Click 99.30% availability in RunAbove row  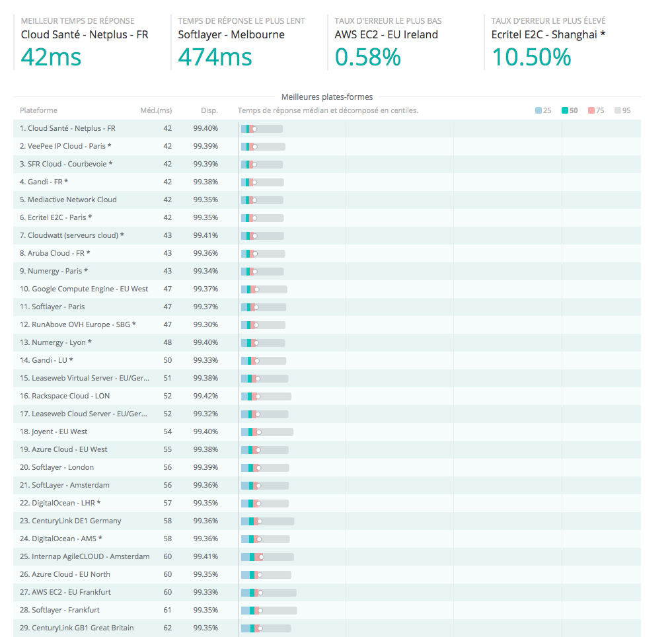click(x=205, y=325)
